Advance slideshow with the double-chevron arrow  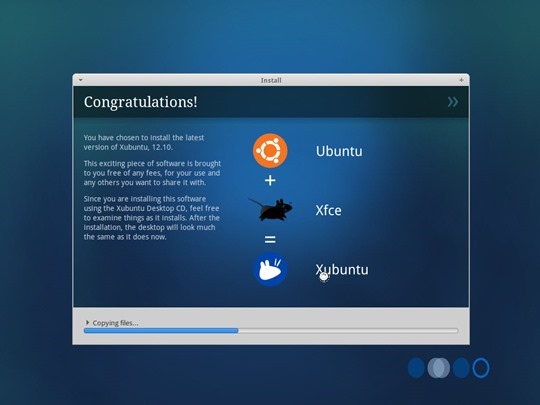(x=453, y=102)
